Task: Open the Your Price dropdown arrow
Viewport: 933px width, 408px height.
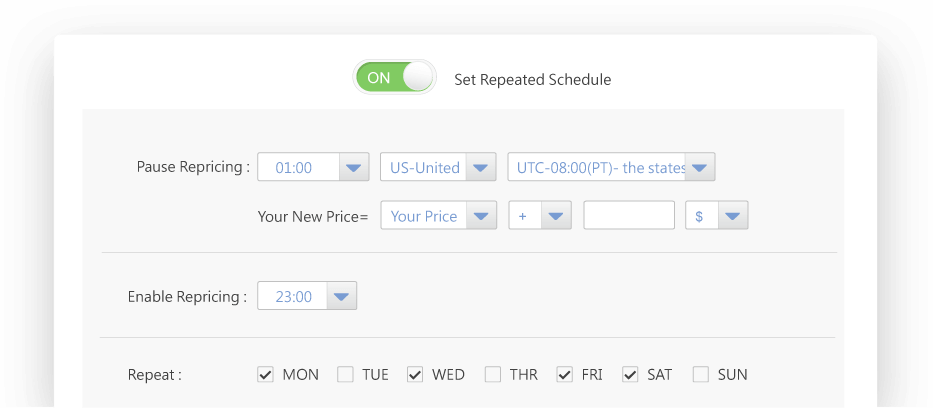Action: 481,215
